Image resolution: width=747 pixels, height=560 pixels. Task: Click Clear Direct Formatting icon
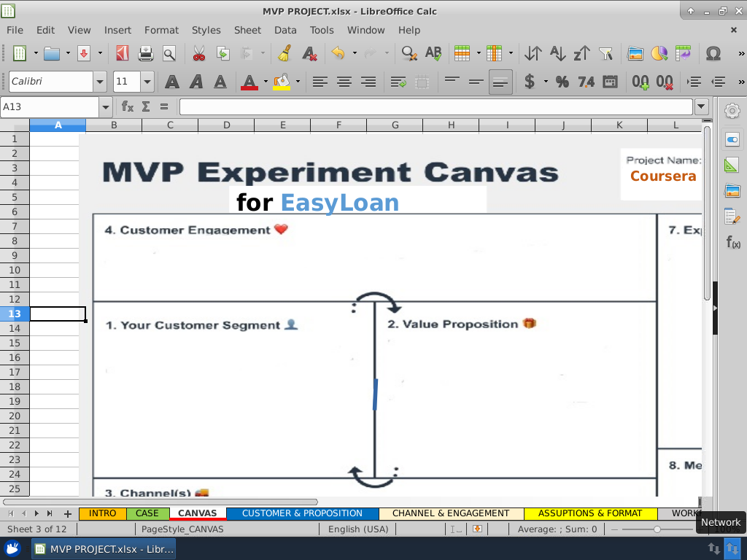pos(309,53)
